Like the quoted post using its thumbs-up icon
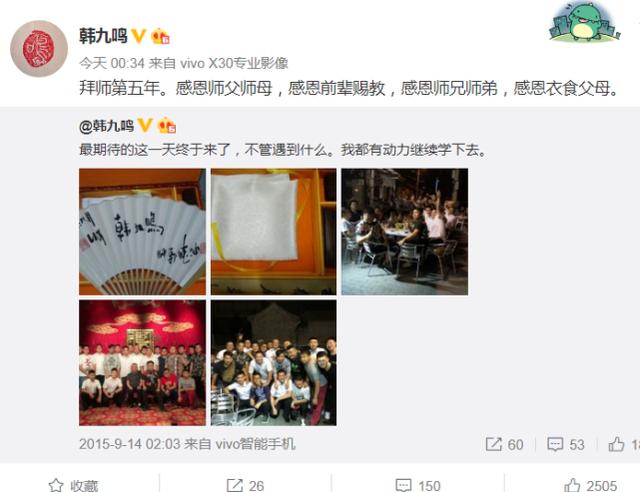This screenshot has height=492, width=640. (616, 444)
